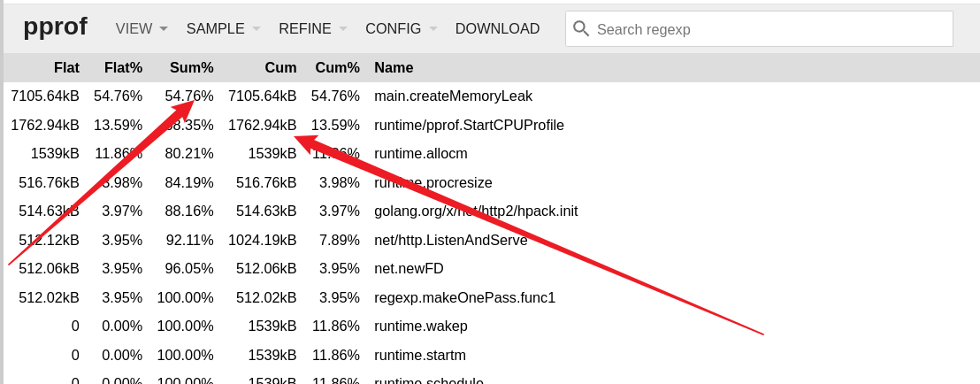Viewport: 980px width, 384px height.
Task: Open the REFINE dropdown menu
Action: click(312, 28)
